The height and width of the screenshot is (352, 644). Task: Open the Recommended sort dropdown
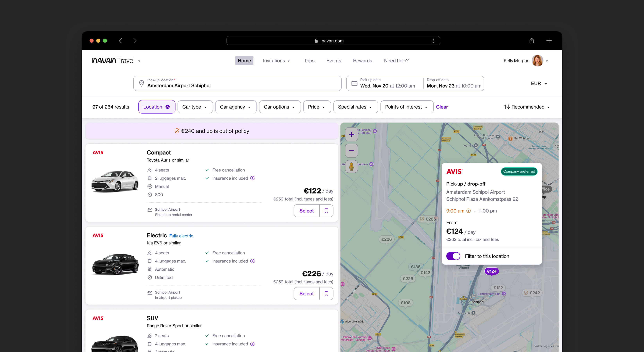click(527, 107)
